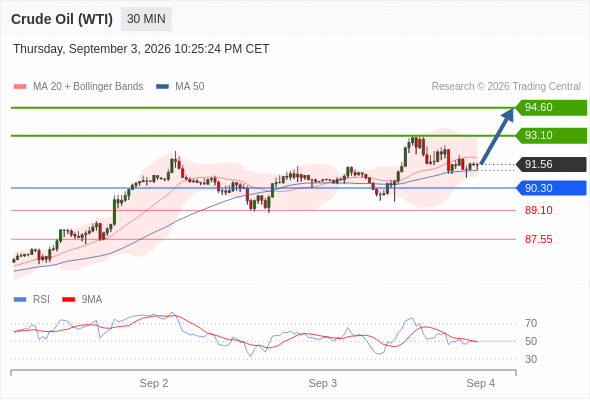Click the 90.30 blue pivot tag
The width and height of the screenshot is (590, 400).
[x=551, y=188]
